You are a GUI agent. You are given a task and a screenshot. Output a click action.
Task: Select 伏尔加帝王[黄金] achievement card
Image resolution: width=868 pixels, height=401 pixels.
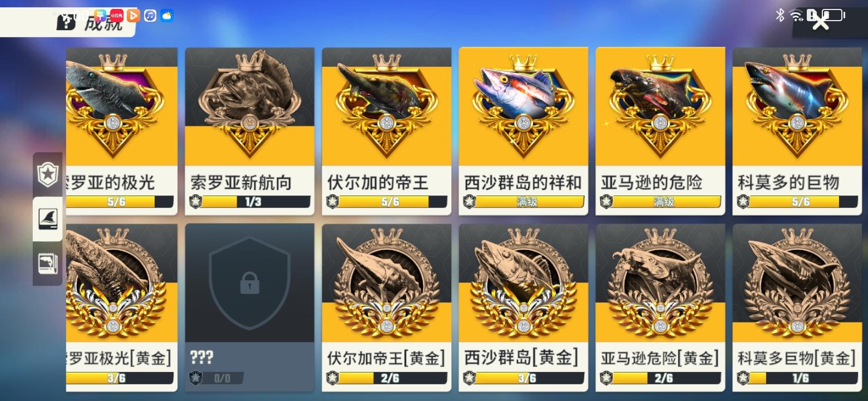point(386,307)
